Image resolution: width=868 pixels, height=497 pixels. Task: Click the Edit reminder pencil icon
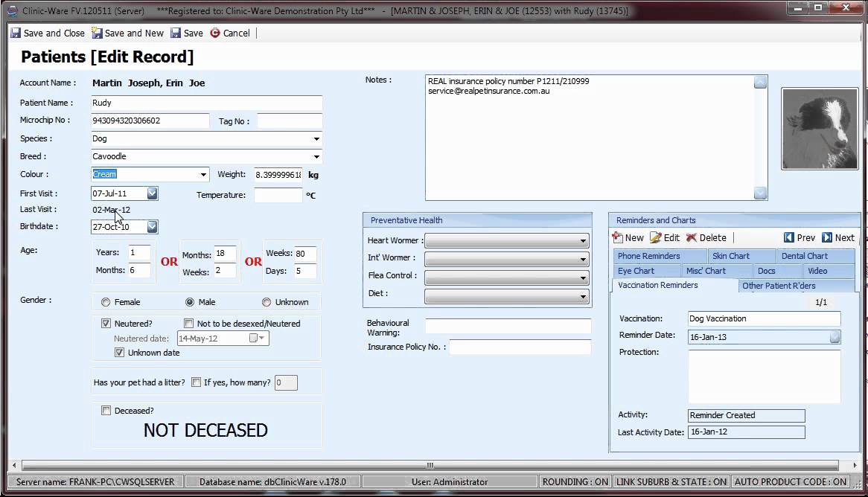point(655,237)
